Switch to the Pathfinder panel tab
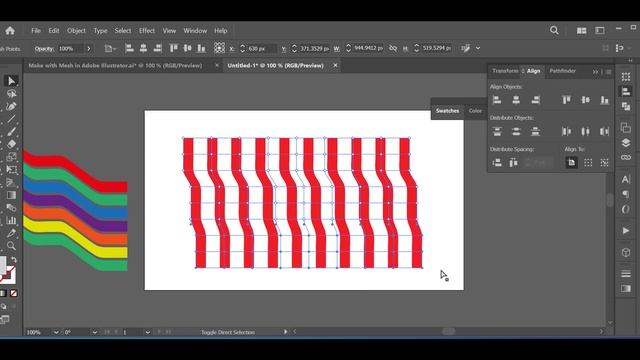This screenshot has width=640, height=360. click(x=562, y=71)
